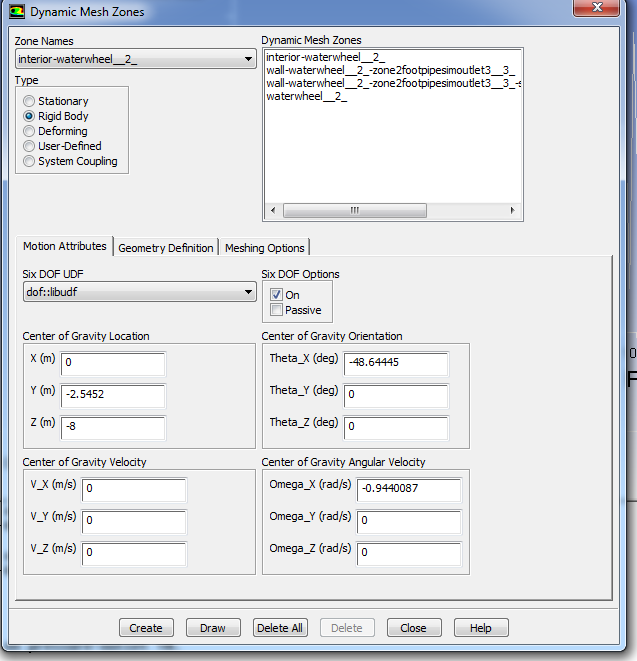Select the Motion Attributes tab

coord(65,247)
